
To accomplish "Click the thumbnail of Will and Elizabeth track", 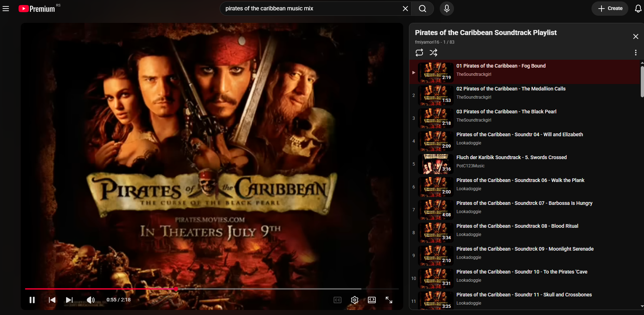I will tap(435, 141).
